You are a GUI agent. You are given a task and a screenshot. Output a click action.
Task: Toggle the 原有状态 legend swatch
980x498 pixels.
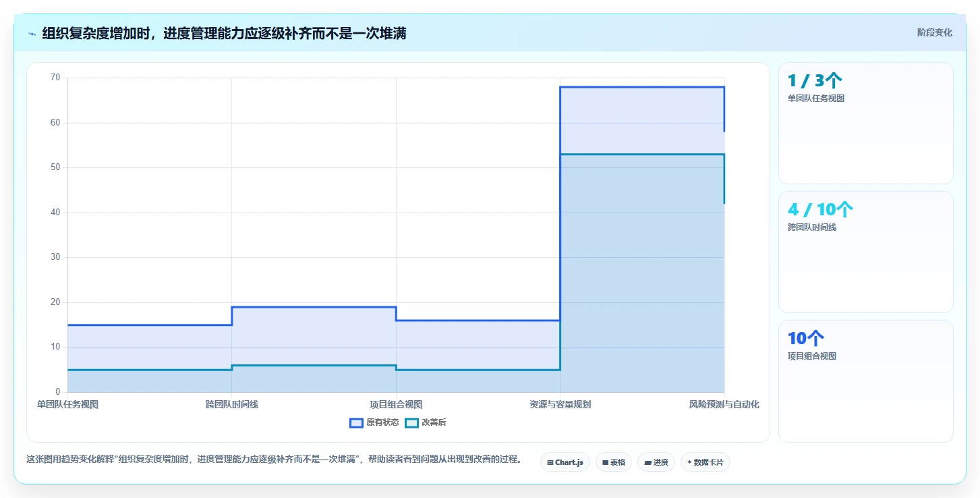pos(356,422)
